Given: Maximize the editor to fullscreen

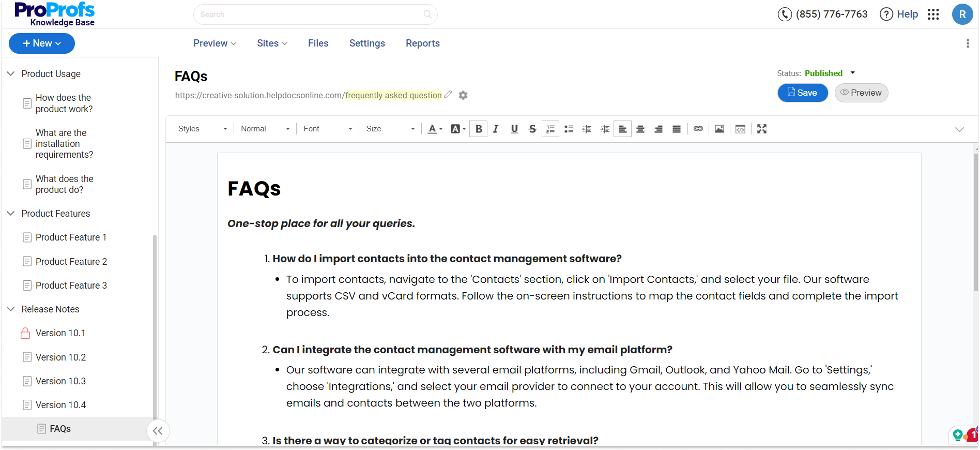Looking at the screenshot, I should click(762, 129).
